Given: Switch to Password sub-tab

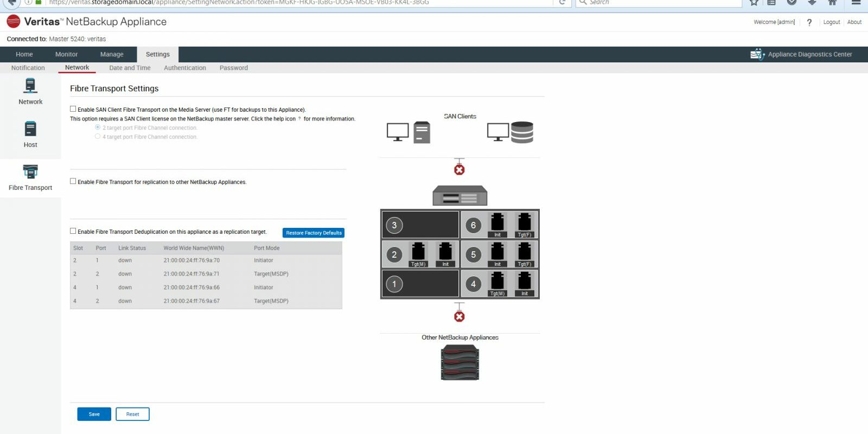Looking at the screenshot, I should pos(234,68).
